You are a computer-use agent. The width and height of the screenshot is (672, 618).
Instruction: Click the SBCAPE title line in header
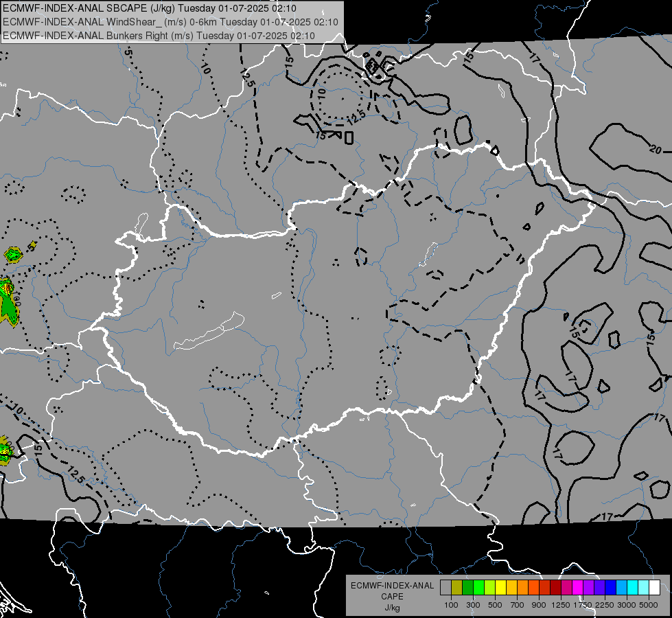tap(150, 8)
